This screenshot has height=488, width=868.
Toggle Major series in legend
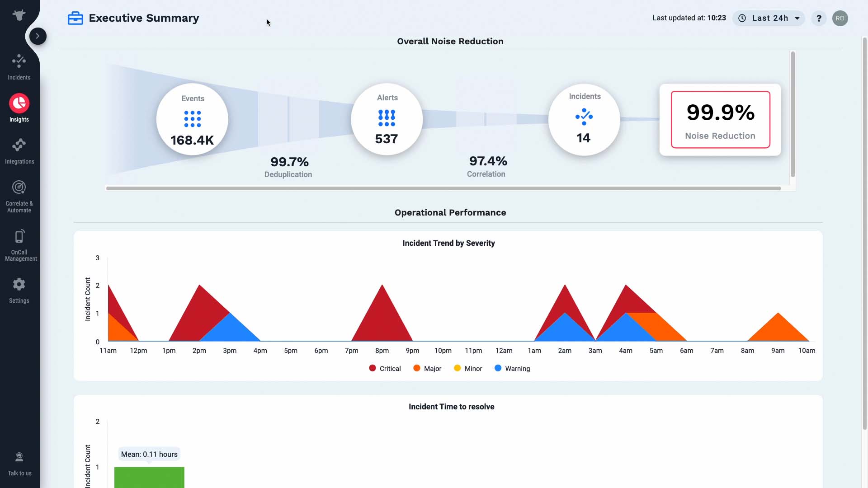(427, 368)
